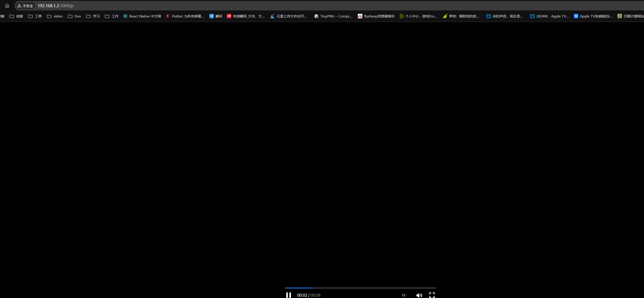Open flysheep资源避难所 bookmark
This screenshot has height=298, width=644.
[x=376, y=16]
